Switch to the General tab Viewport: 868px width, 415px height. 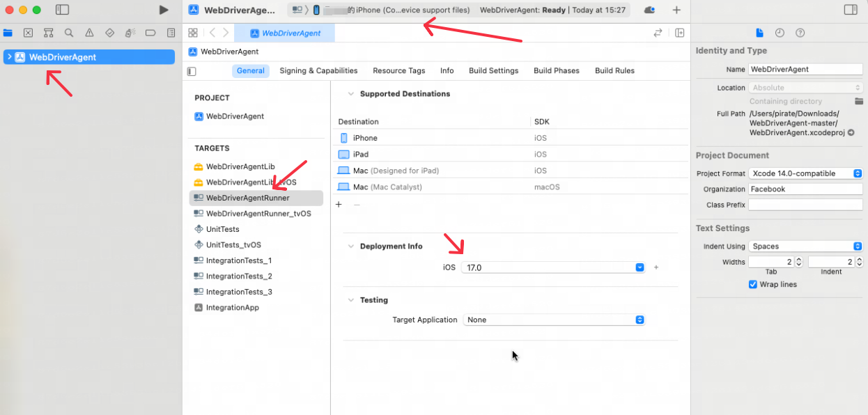(x=251, y=70)
